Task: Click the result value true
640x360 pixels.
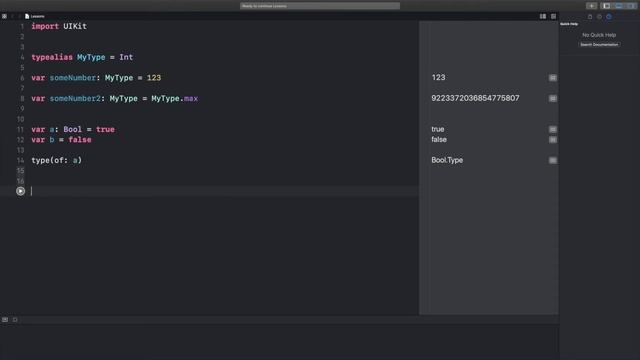Action: pyautogui.click(x=438, y=129)
